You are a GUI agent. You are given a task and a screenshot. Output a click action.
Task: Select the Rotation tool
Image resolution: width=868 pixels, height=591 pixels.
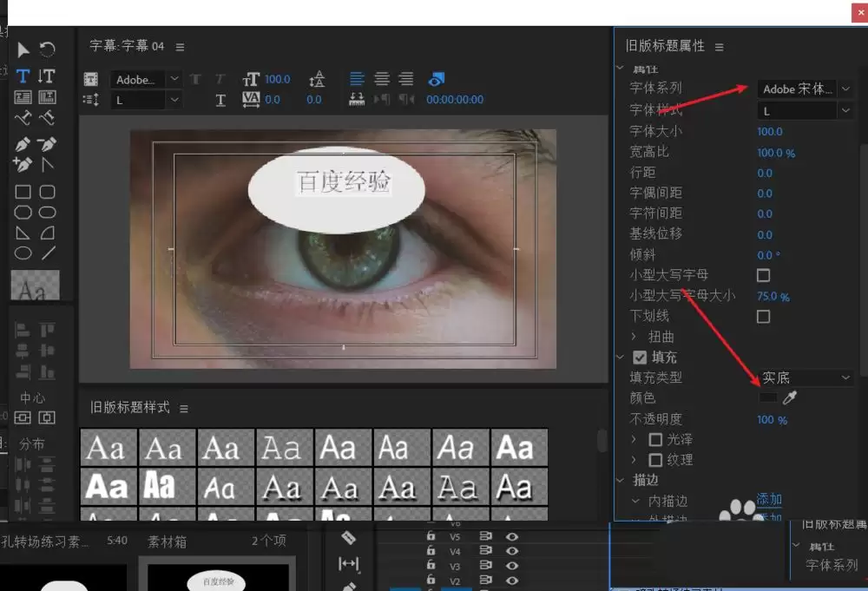click(48, 50)
